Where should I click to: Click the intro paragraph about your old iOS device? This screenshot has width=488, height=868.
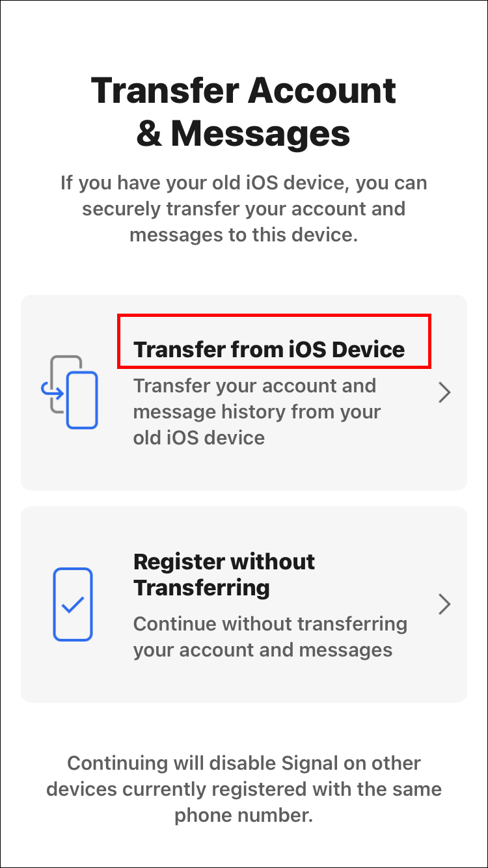243,209
